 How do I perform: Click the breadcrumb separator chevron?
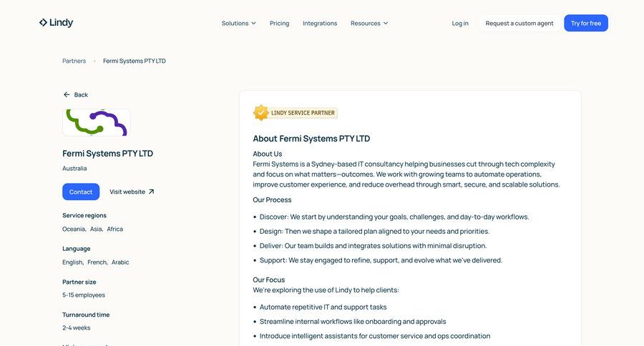click(94, 61)
